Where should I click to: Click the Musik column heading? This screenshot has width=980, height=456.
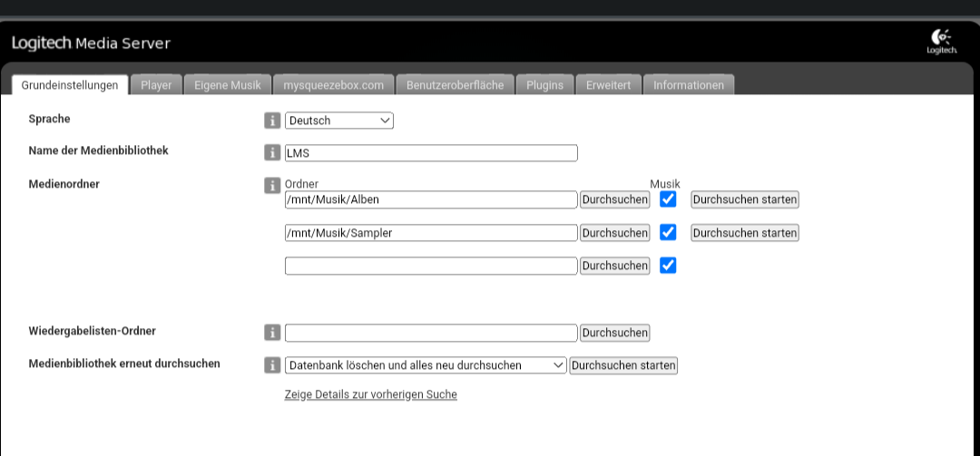click(665, 184)
